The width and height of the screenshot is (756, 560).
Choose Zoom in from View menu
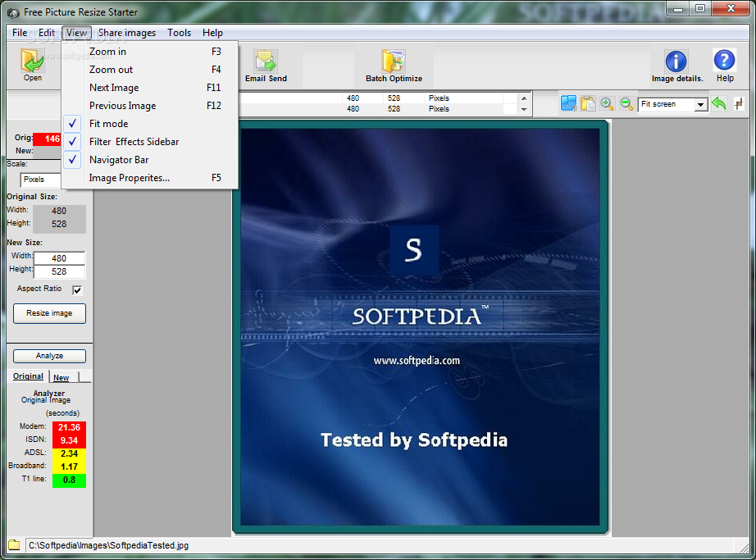pos(149,52)
